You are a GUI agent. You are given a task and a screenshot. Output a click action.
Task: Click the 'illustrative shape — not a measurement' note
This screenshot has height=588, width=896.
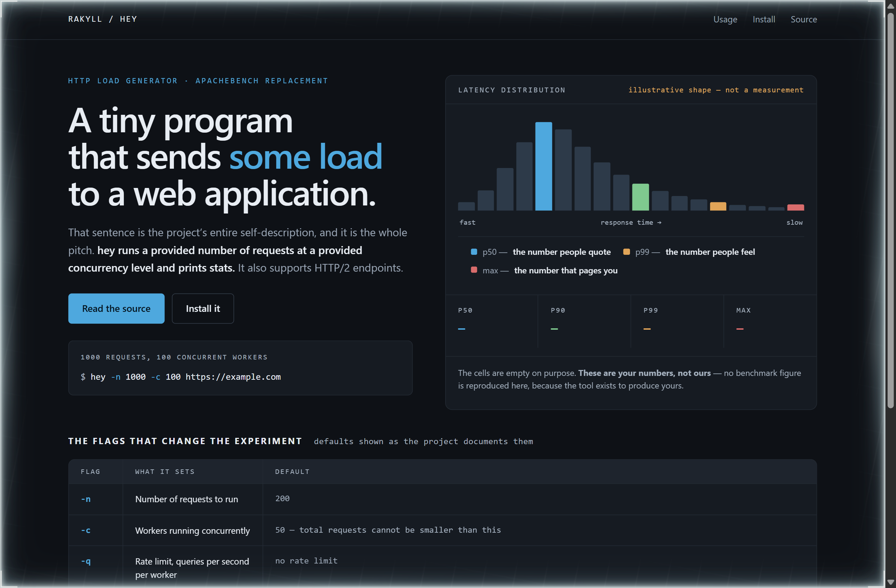(716, 90)
